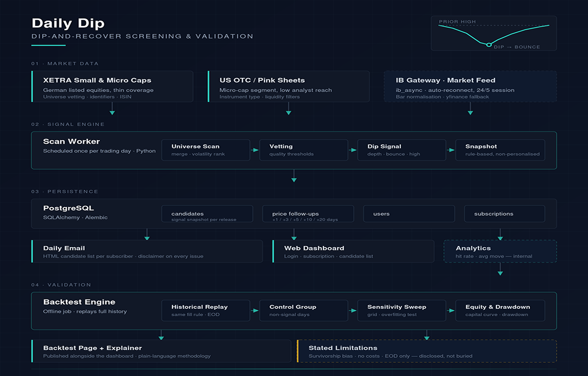Screen dimensions: 588x376
Task: Click the Daily Dip title
Action: (68, 23)
